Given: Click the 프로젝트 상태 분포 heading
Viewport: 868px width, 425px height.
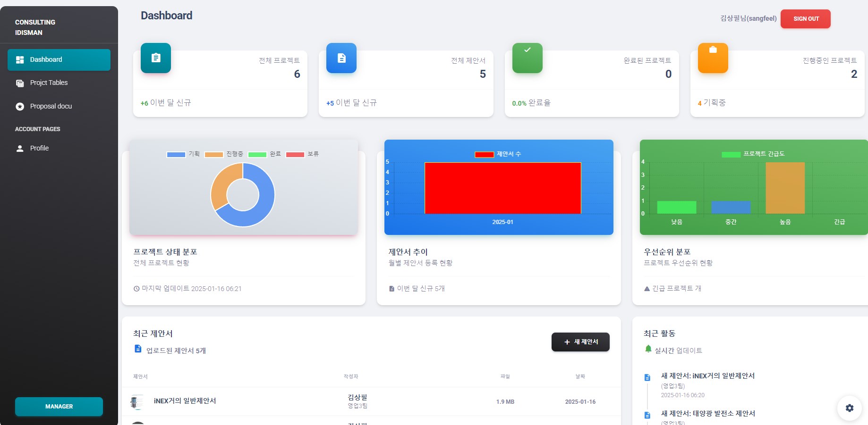Looking at the screenshot, I should pyautogui.click(x=165, y=252).
